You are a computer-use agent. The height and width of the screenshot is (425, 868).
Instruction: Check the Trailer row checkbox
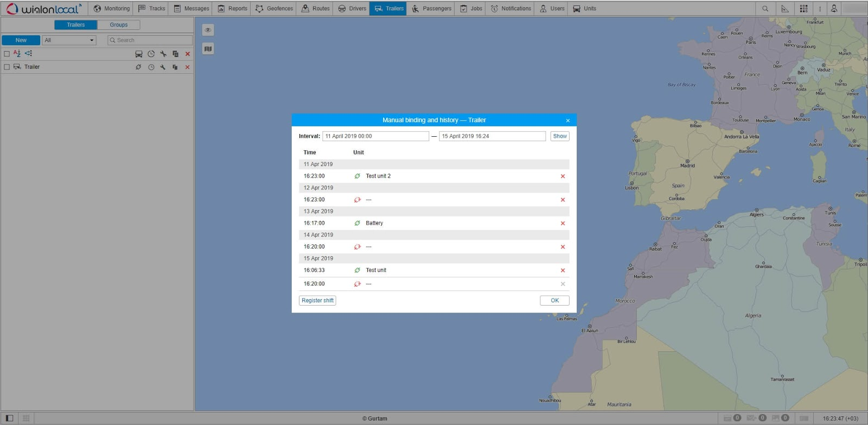click(7, 67)
